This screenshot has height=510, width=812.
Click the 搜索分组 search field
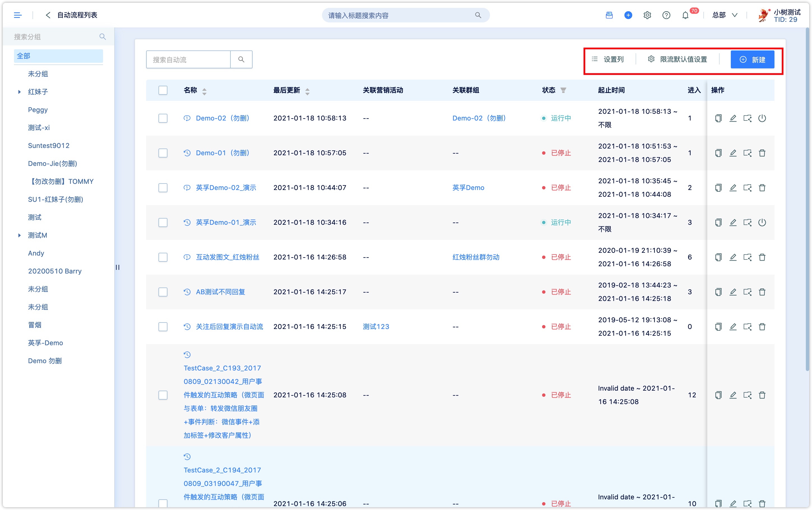click(x=58, y=37)
